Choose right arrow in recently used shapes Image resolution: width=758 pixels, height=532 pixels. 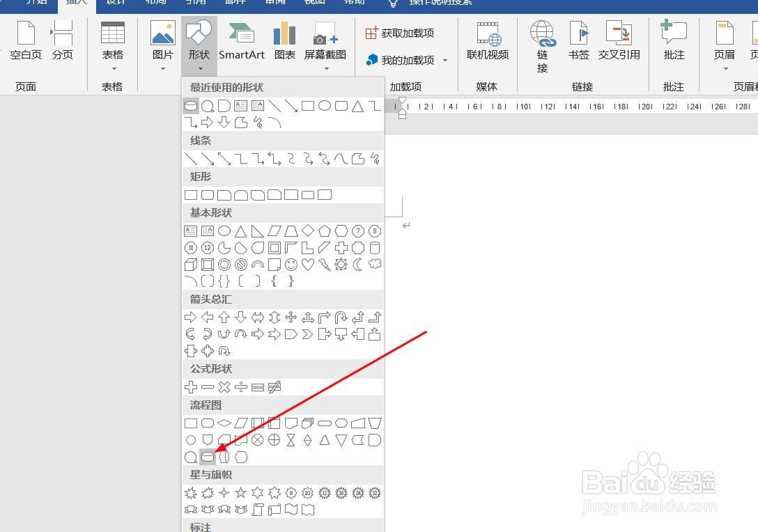point(208,123)
